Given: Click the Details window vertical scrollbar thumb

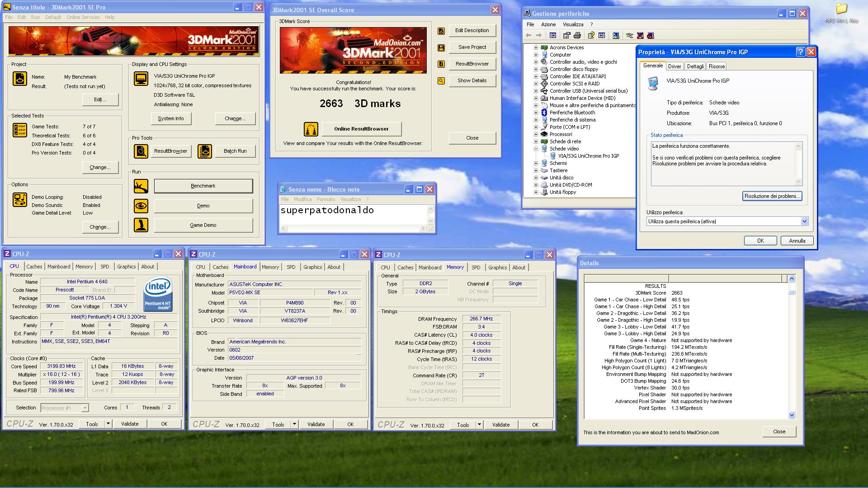Looking at the screenshot, I should coord(792,292).
